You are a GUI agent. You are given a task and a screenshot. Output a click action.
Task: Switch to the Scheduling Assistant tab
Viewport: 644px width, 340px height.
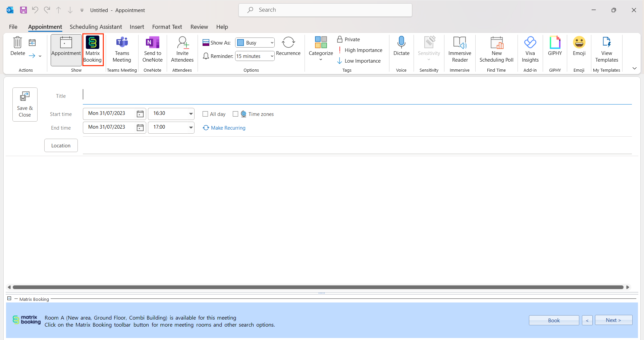click(x=96, y=27)
